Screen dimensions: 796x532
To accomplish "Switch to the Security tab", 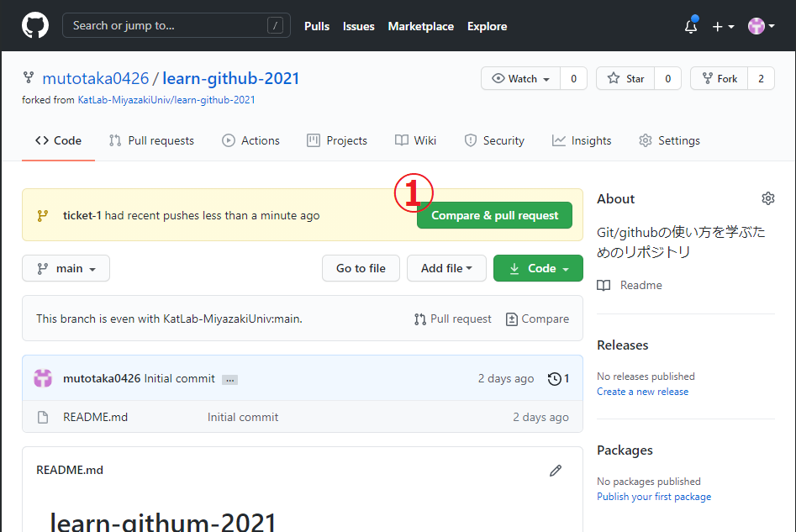I will pyautogui.click(x=494, y=140).
